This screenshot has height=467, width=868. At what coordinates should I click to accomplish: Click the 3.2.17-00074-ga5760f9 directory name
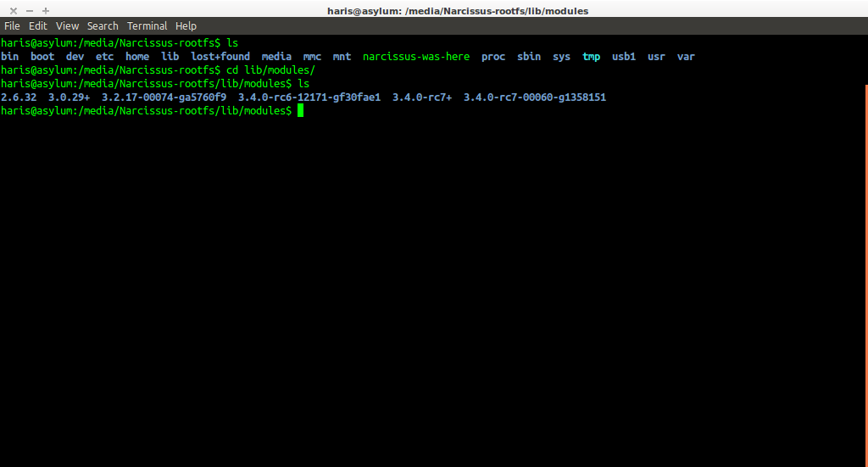[164, 97]
